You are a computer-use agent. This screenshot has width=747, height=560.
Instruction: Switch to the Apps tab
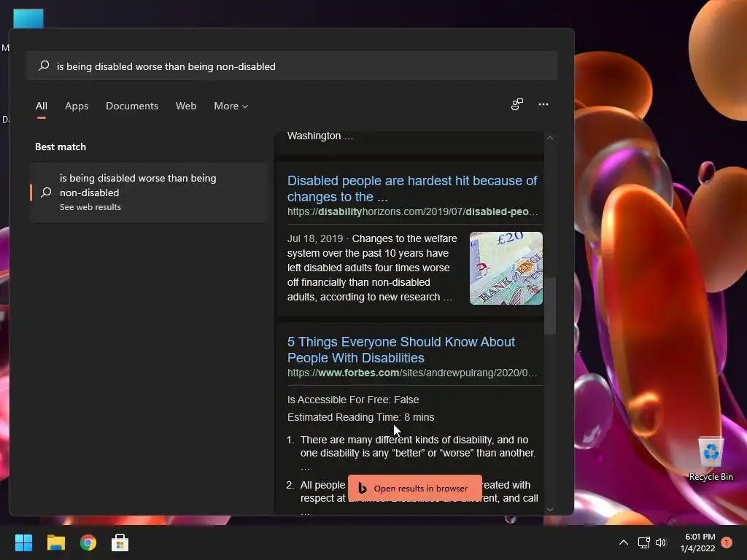77,106
